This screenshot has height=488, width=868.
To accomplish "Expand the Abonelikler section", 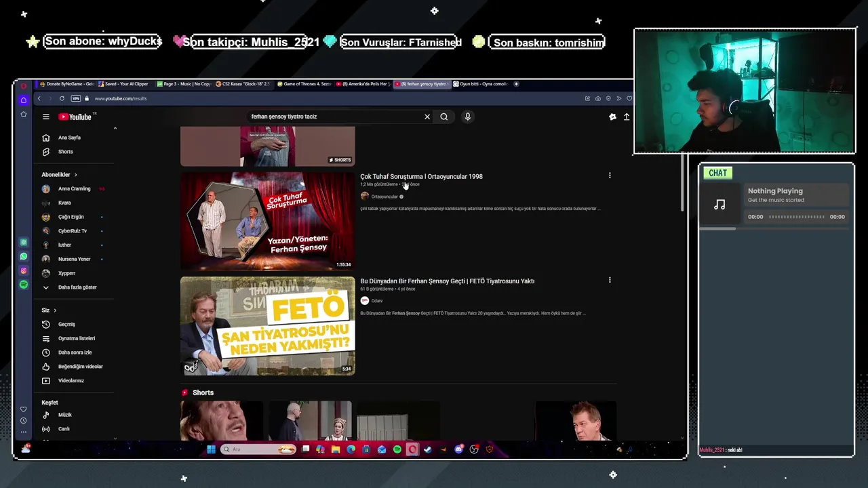I will pyautogui.click(x=60, y=175).
